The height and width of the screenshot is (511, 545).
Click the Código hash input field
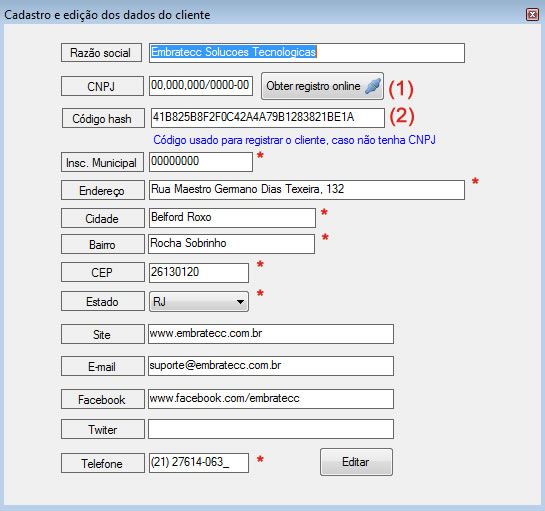(268, 118)
